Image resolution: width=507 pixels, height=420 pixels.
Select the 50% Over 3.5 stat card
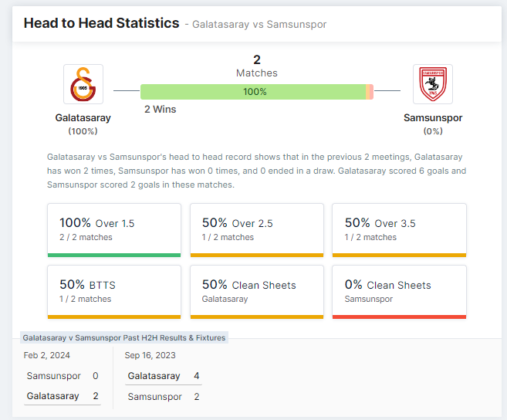399,229
